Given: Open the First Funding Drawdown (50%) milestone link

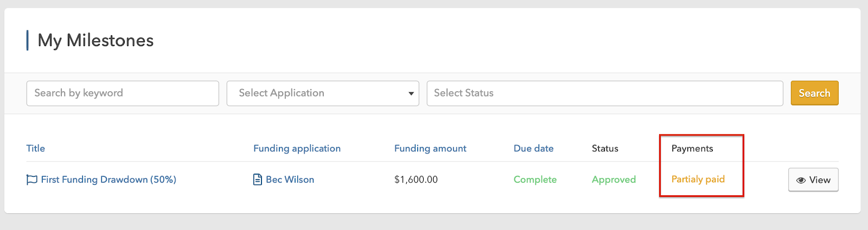Looking at the screenshot, I should coord(108,180).
